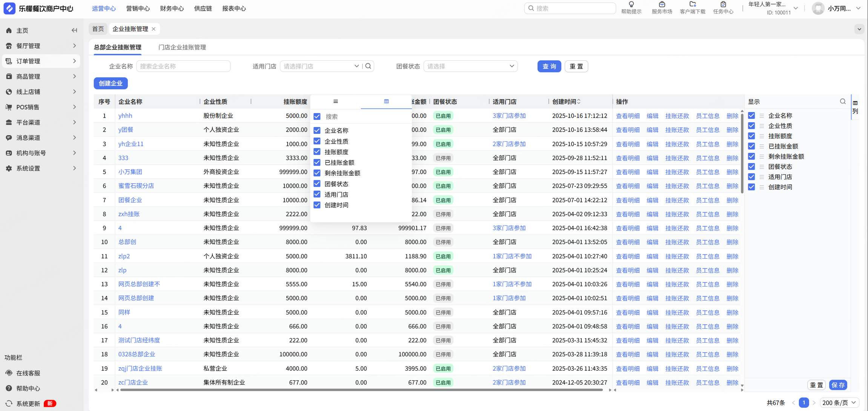Toggle the select-all checkbox beside 搜索
The width and height of the screenshot is (868, 411).
click(x=317, y=117)
